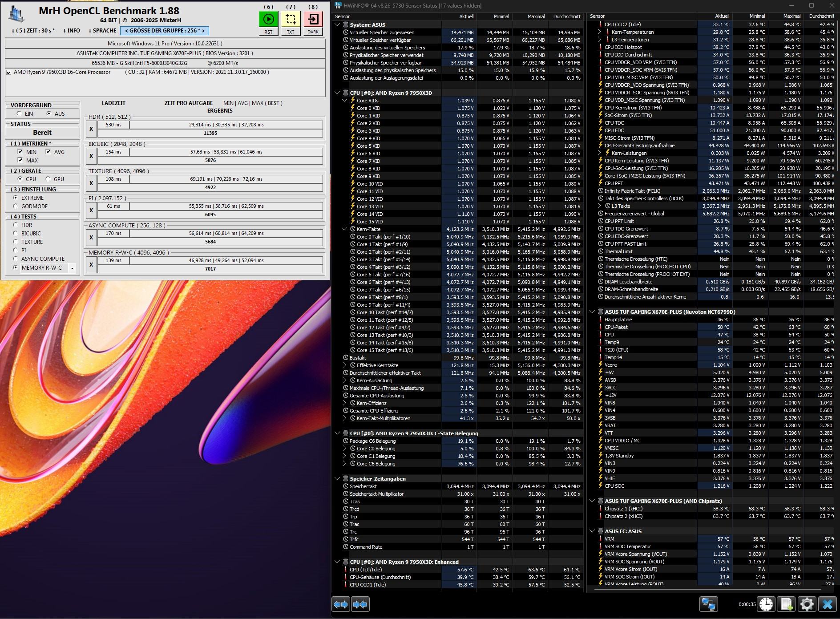Click the green RST run button
Image resolution: width=840 pixels, height=619 pixels.
pyautogui.click(x=268, y=20)
